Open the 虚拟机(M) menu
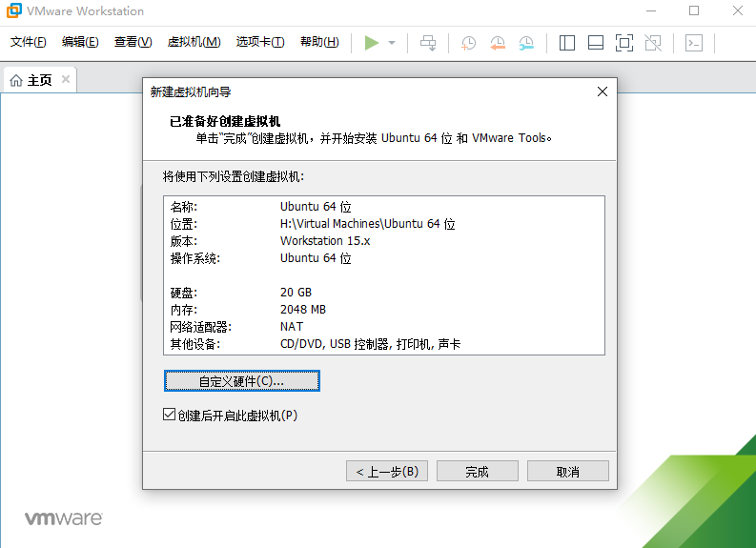This screenshot has height=548, width=756. click(194, 43)
